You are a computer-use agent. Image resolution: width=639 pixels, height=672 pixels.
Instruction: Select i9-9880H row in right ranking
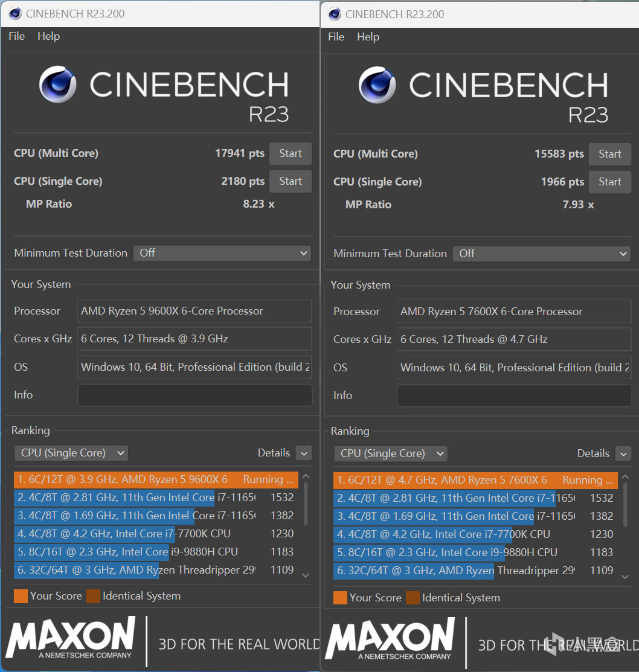(475, 552)
